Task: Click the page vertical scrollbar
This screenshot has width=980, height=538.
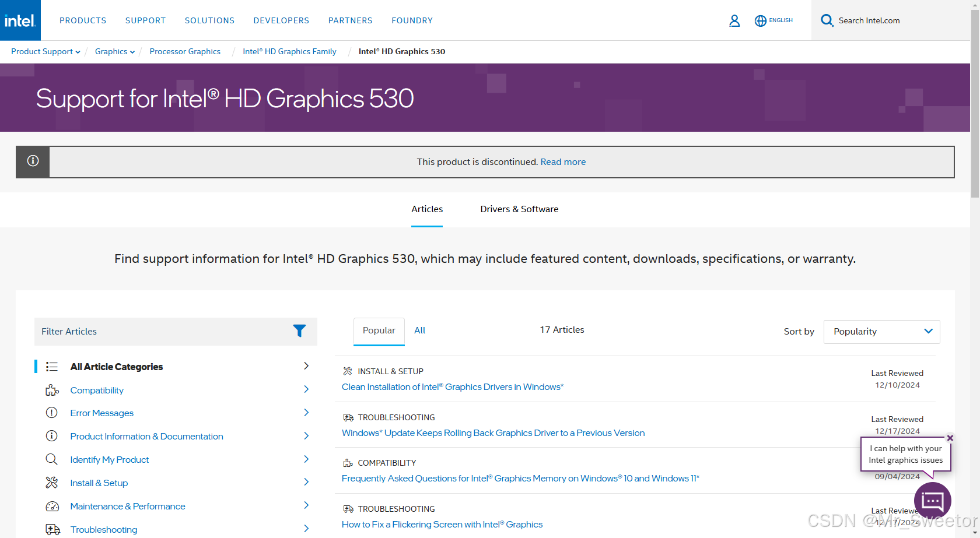Action: (975, 105)
